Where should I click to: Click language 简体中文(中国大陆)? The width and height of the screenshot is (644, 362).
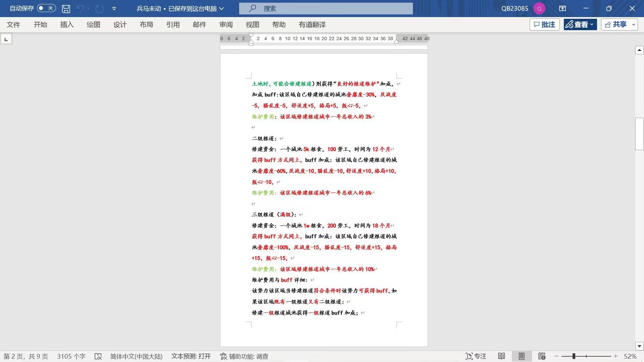(136, 356)
